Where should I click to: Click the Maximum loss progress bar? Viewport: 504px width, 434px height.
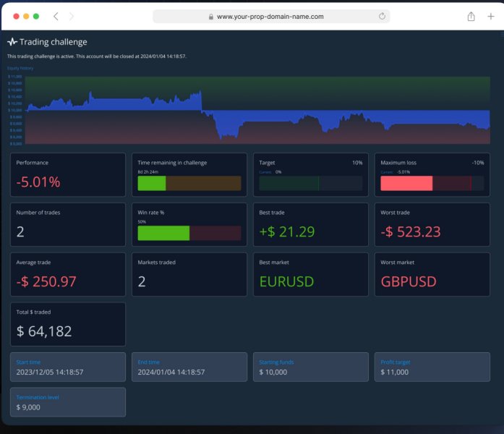pos(432,183)
